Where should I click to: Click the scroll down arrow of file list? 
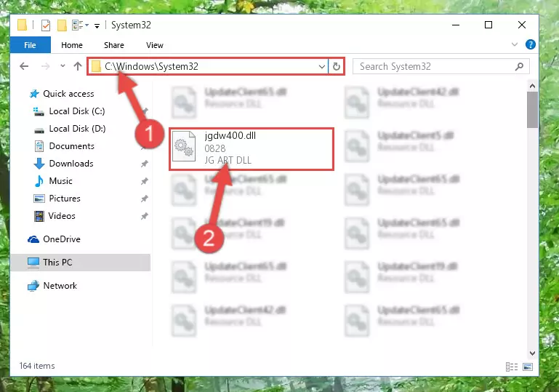click(x=532, y=353)
